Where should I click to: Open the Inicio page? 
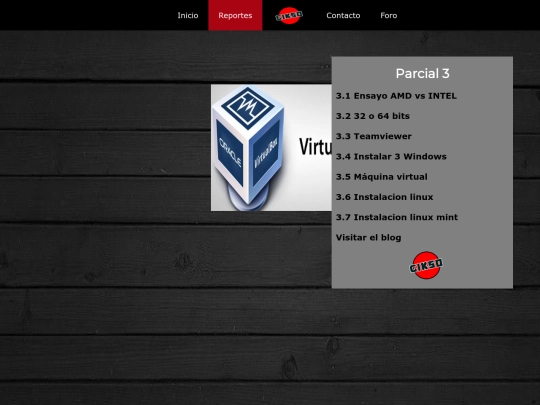pyautogui.click(x=188, y=15)
